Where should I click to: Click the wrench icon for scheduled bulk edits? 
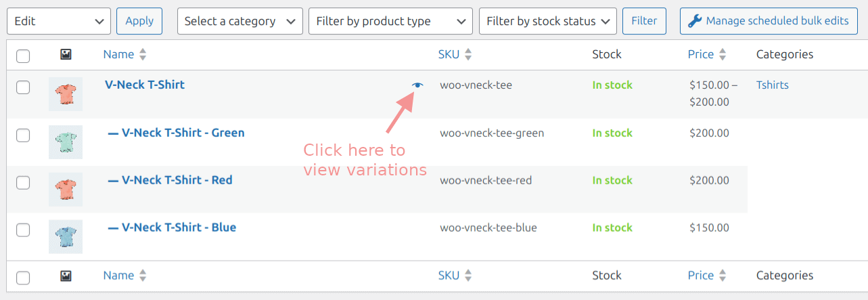(695, 21)
